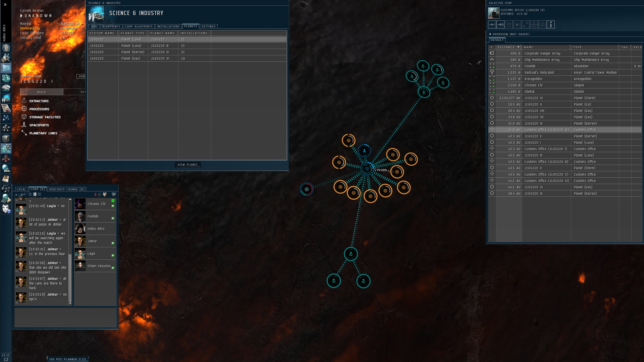Click Approach icon in Selected Item panel
The width and height of the screenshot is (644, 362).
point(492,24)
